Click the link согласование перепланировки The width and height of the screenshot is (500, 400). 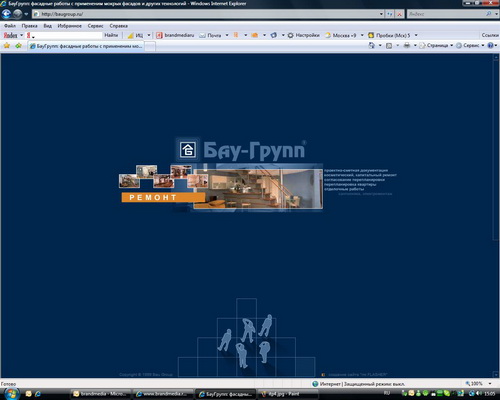pyautogui.click(x=354, y=180)
